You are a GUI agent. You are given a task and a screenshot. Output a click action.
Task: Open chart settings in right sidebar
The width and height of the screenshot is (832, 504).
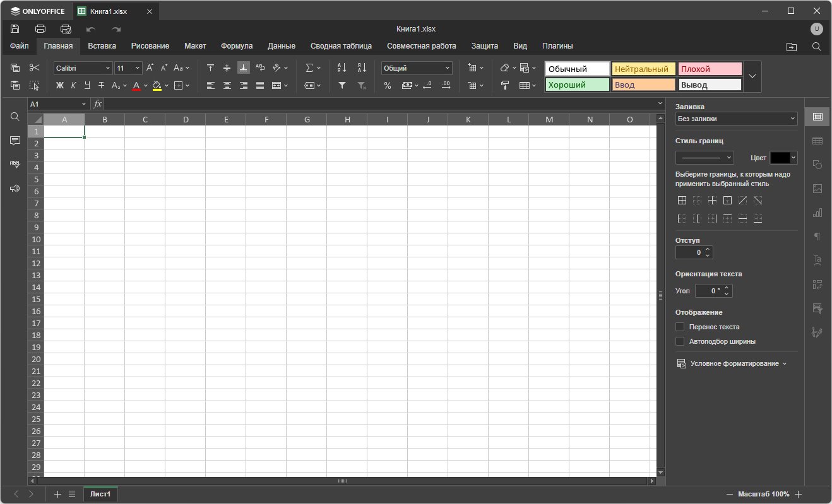click(817, 213)
